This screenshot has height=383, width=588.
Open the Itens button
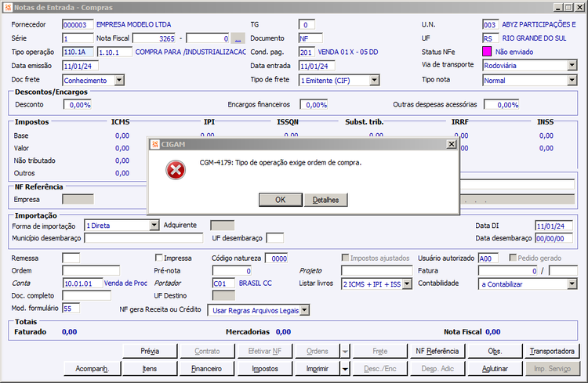click(x=149, y=369)
